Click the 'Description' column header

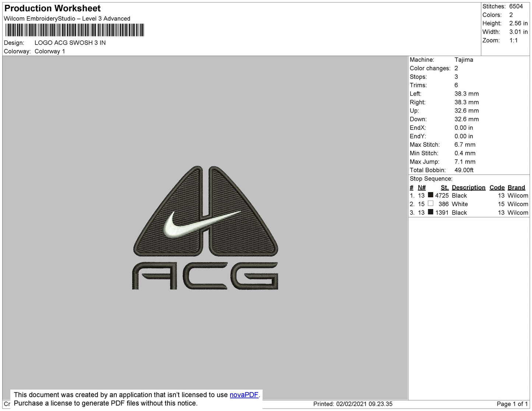[x=469, y=187]
